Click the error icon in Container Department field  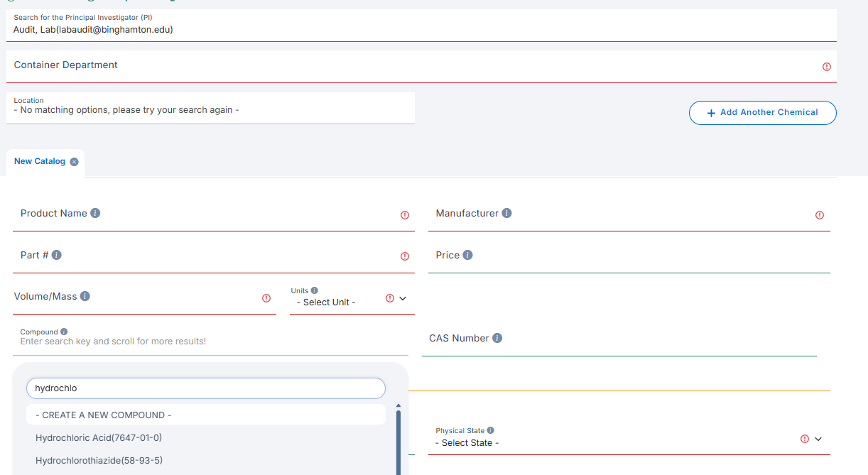click(827, 67)
